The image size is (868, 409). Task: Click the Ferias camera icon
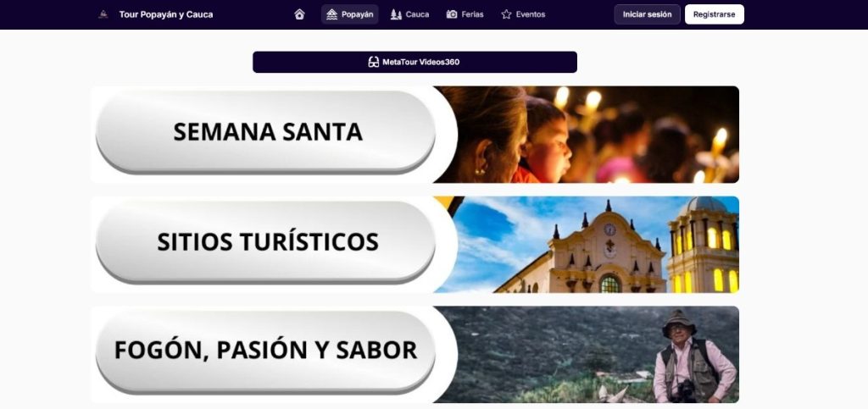pyautogui.click(x=452, y=14)
